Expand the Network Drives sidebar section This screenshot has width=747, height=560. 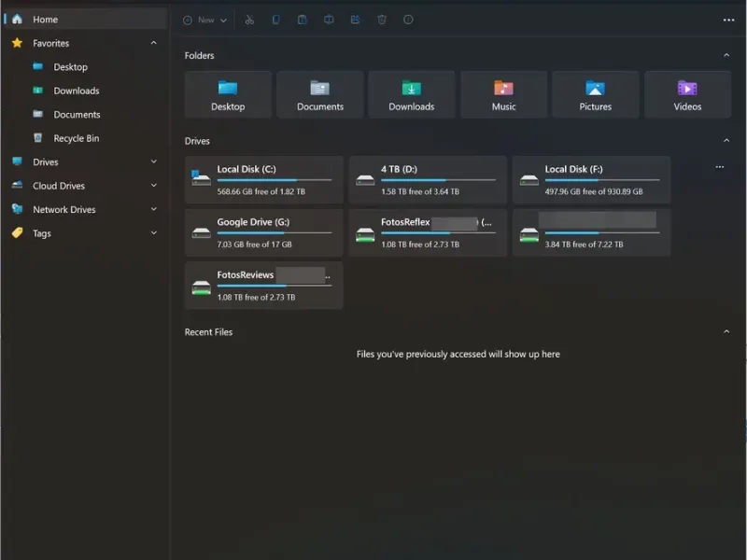click(x=154, y=210)
